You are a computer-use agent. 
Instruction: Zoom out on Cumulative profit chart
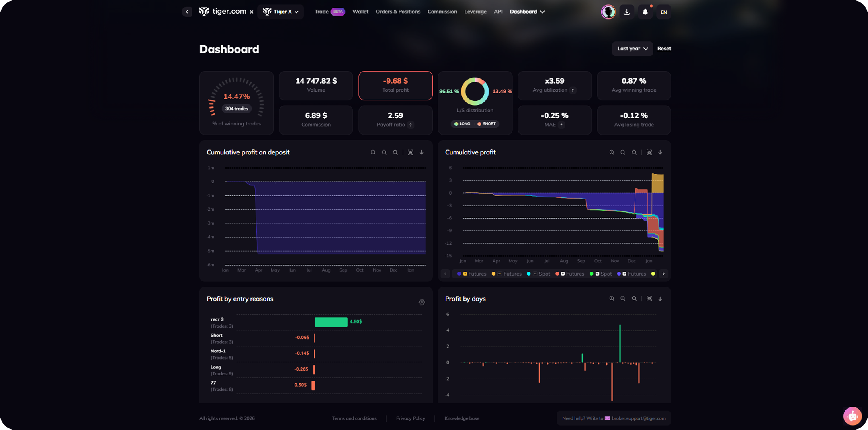tap(623, 152)
